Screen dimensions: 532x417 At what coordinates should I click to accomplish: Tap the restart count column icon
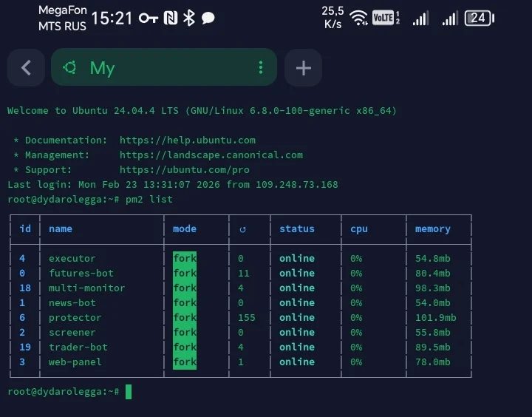click(x=242, y=229)
